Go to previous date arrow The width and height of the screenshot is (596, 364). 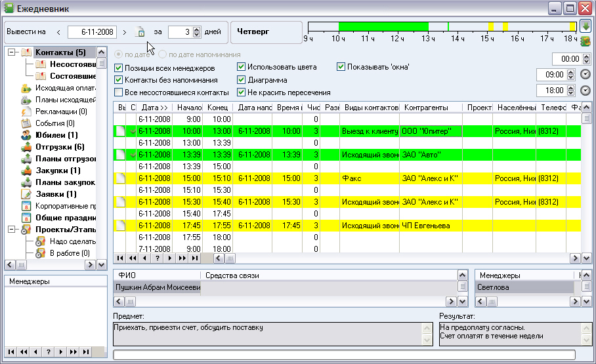(58, 32)
